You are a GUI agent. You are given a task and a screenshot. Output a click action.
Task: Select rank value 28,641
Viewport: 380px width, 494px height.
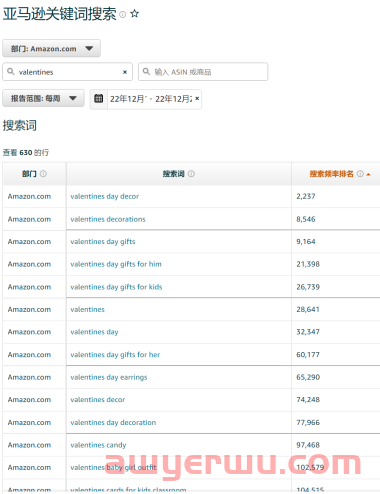click(x=308, y=309)
